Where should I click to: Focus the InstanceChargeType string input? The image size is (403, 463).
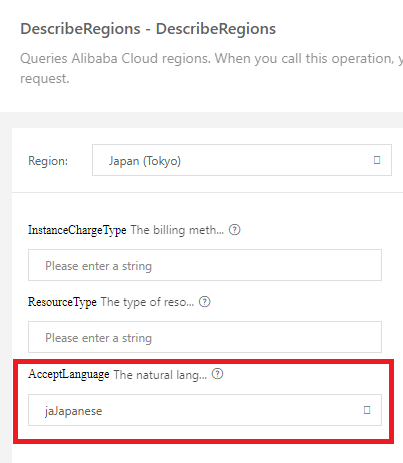click(205, 265)
